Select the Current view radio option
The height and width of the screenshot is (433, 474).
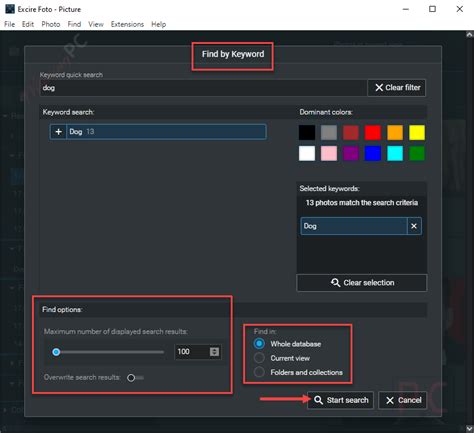tap(259, 358)
